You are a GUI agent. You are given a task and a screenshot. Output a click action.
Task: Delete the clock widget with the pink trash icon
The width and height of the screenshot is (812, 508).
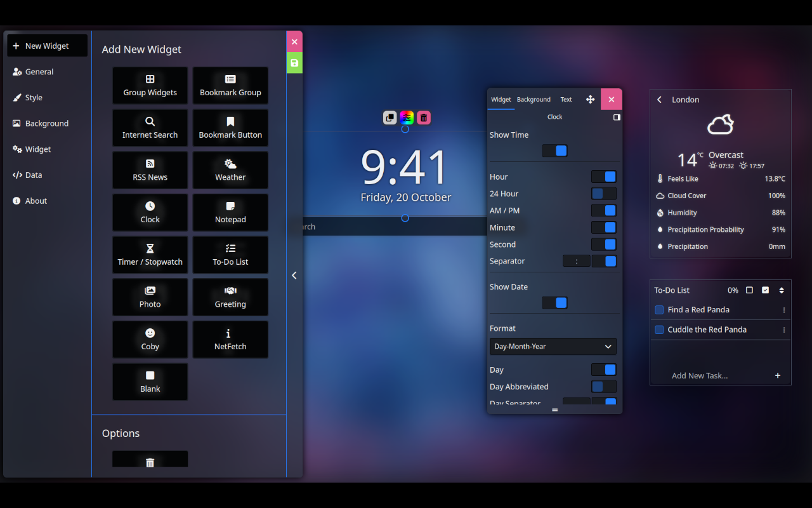pyautogui.click(x=423, y=117)
